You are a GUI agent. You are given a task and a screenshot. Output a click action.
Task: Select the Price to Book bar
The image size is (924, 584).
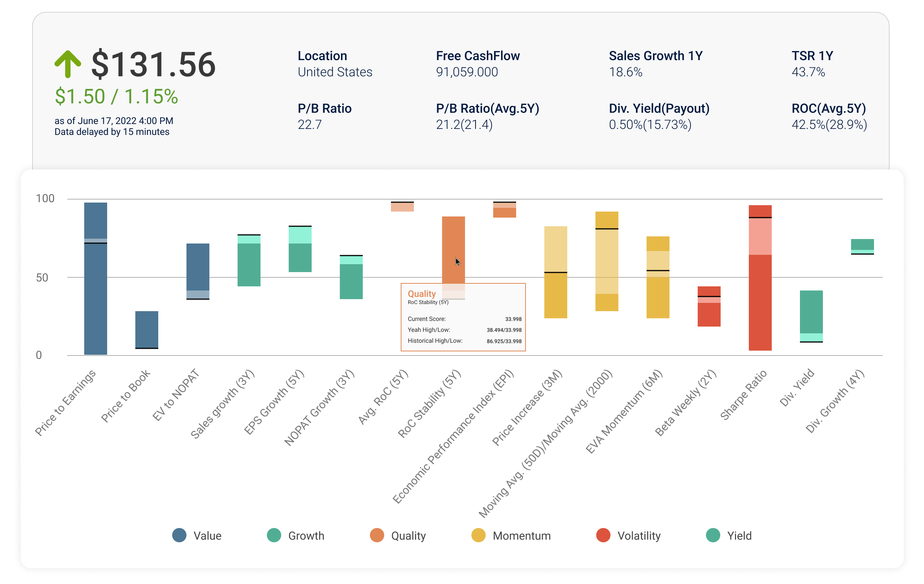(x=147, y=330)
